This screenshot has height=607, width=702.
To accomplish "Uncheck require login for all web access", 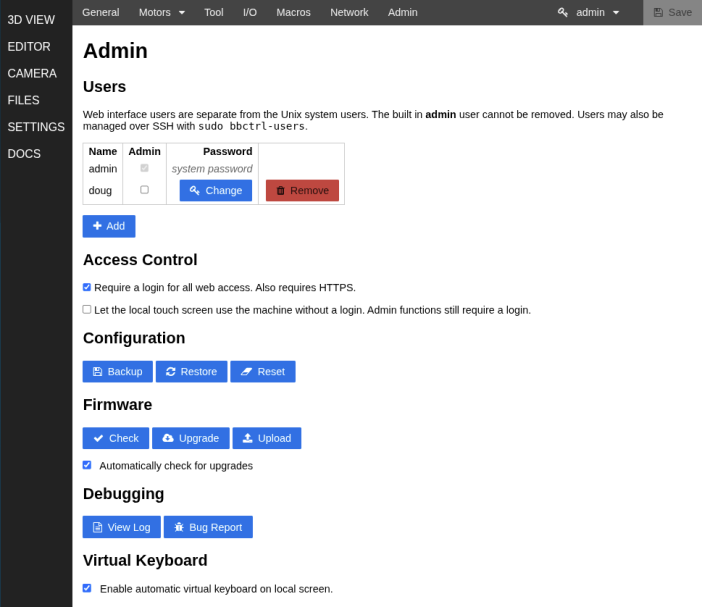I will tap(87, 287).
